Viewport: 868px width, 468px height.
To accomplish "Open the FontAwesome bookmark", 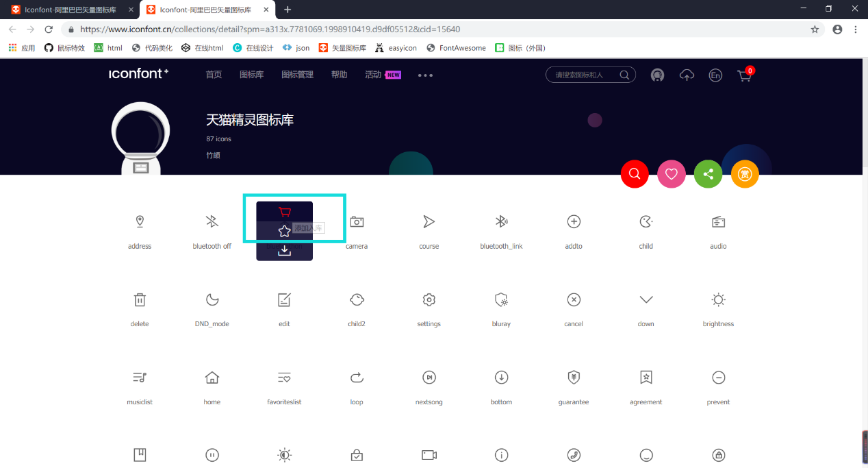I will (456, 48).
